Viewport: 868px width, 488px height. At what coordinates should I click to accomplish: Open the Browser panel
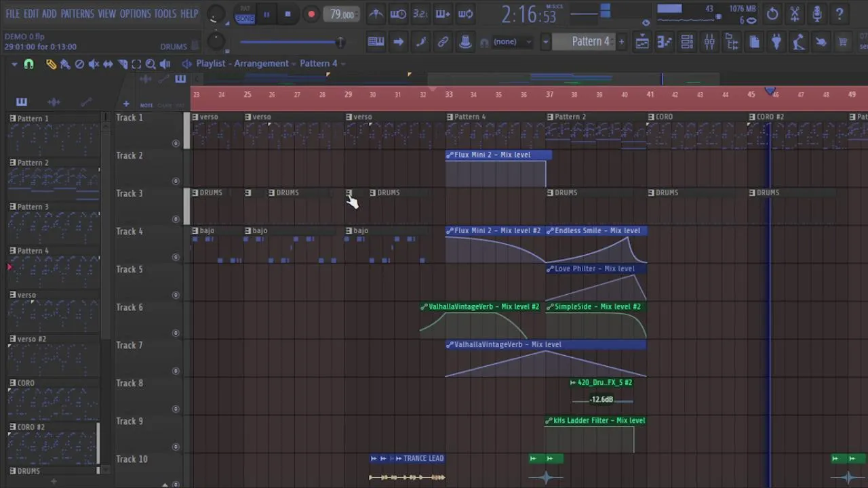732,42
